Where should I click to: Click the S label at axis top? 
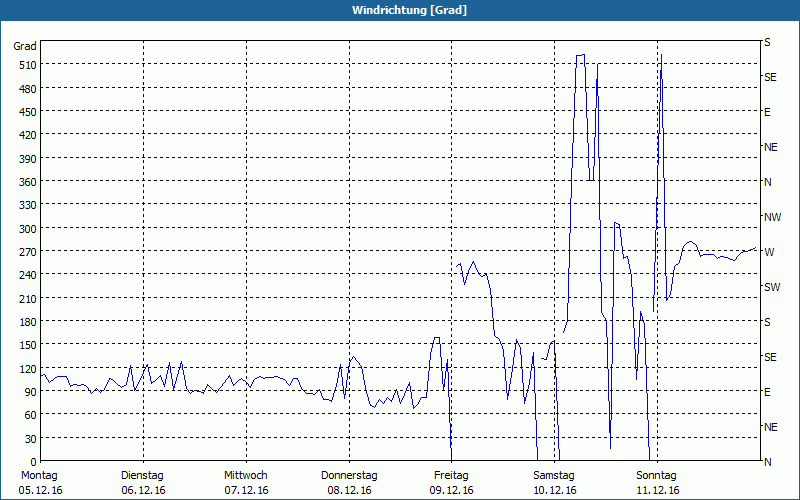pyautogui.click(x=767, y=42)
